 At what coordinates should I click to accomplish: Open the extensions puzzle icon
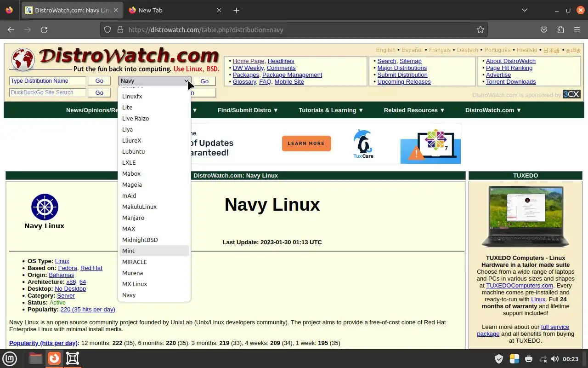click(560, 29)
